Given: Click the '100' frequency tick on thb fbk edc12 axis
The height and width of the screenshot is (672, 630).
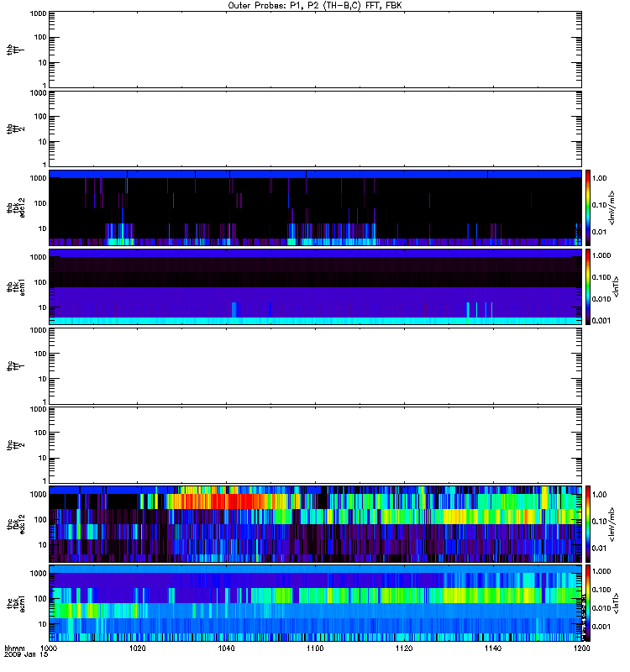Looking at the screenshot, I should coord(40,203).
